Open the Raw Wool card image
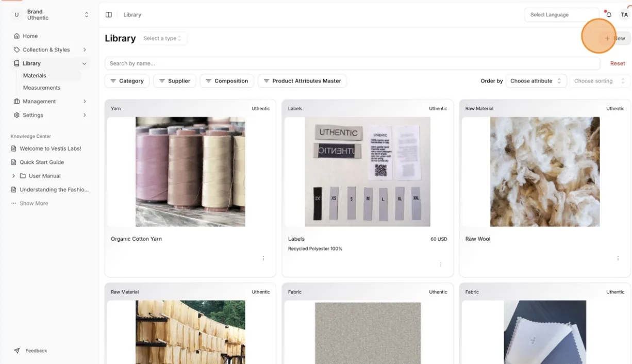632x364 pixels. point(545,172)
